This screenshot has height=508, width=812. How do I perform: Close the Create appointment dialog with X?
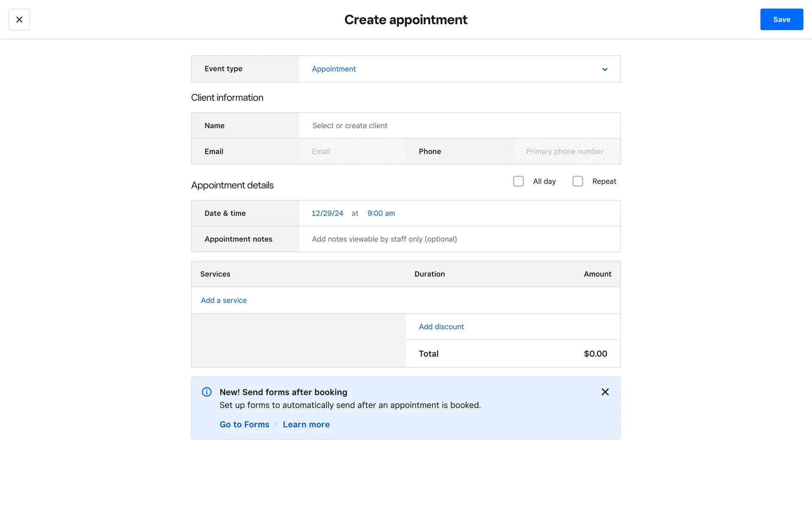click(19, 19)
